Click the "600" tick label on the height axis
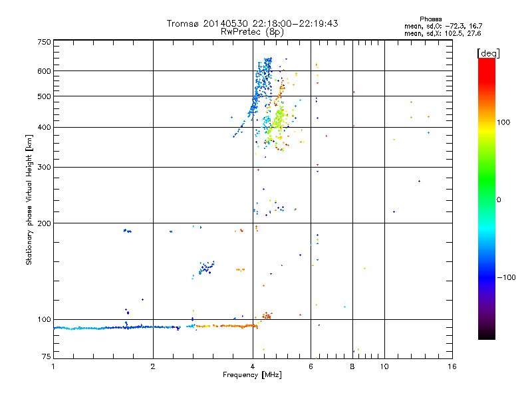Screen dimensions: 532x399 (x=44, y=71)
